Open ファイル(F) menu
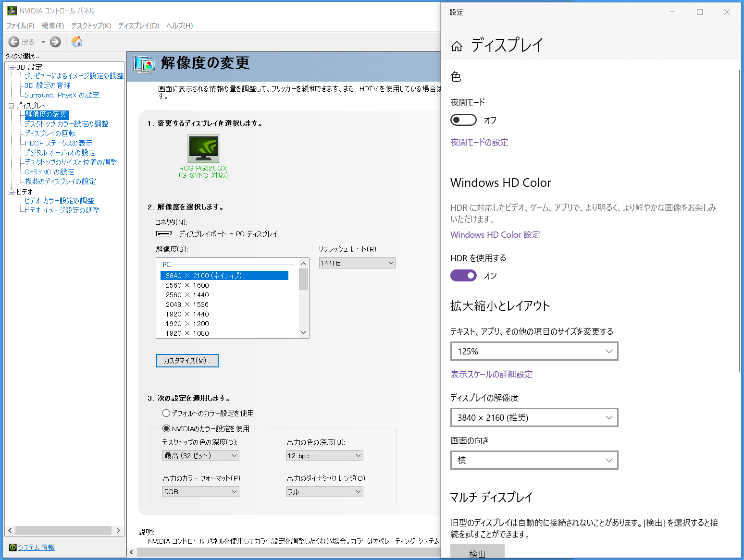Screen dimensions: 744x560 (x=20, y=25)
